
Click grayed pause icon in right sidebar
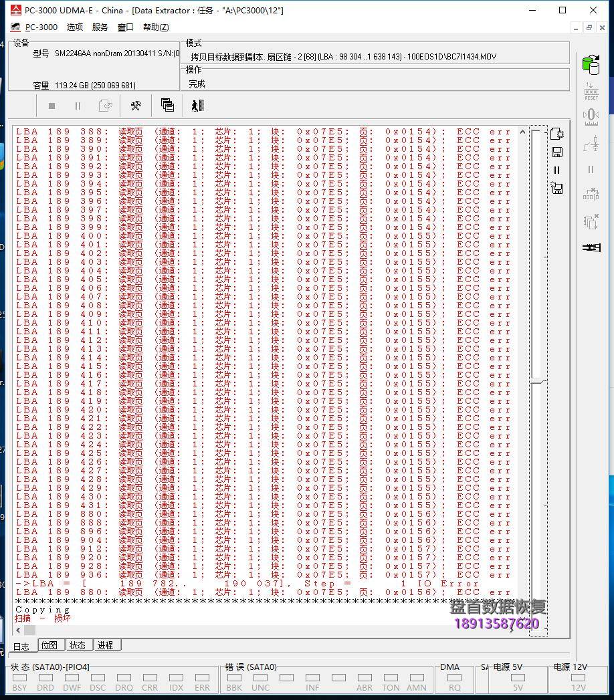(x=591, y=170)
